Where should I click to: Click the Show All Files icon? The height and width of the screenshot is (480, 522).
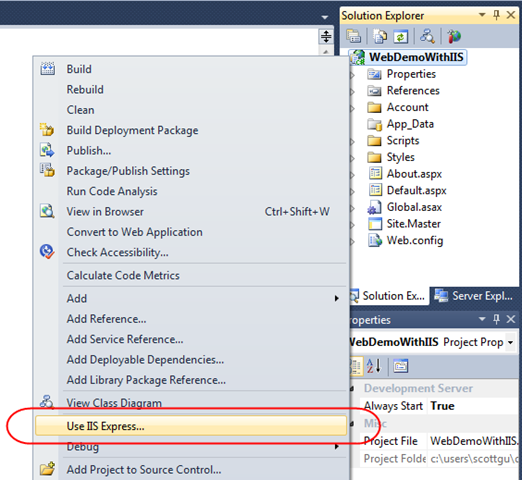point(380,36)
